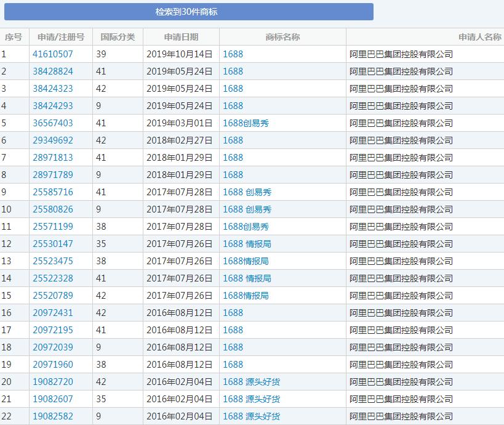Screen dimensions: 504x425
Task: Click the 申请/注册号 column header
Action: [x=61, y=37]
